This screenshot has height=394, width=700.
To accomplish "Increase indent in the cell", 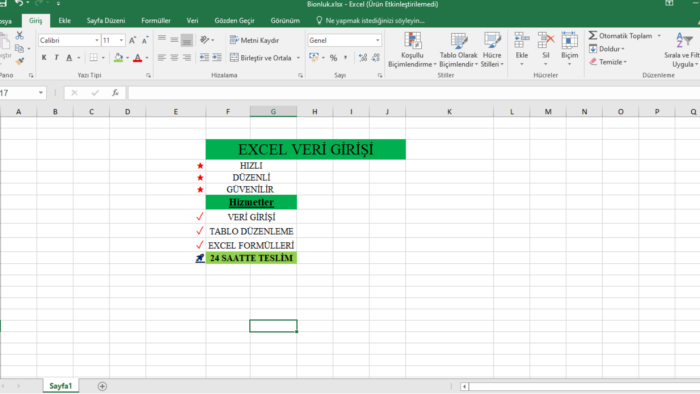I will [x=217, y=58].
